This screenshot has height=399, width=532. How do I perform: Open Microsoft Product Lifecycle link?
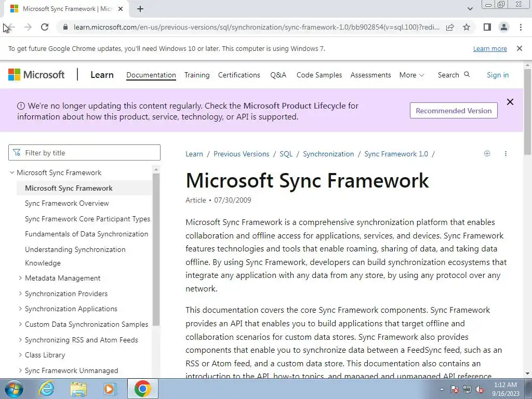coord(295,106)
